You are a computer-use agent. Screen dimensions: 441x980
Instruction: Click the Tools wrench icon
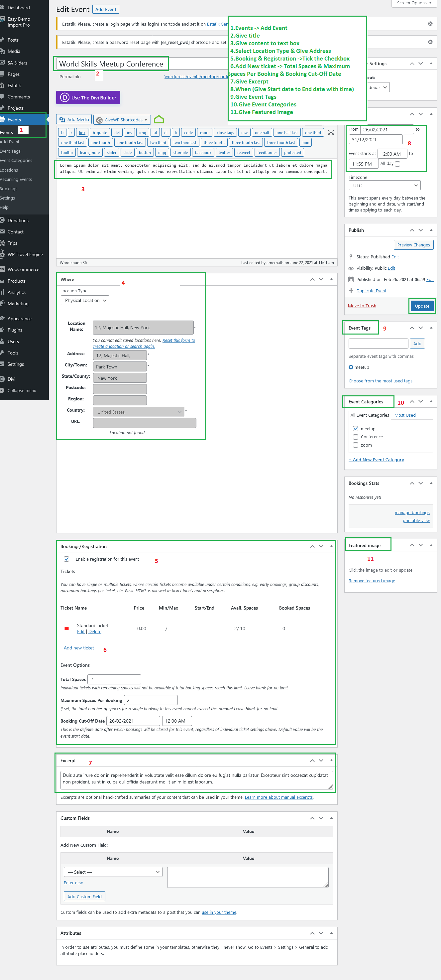pos(2,353)
